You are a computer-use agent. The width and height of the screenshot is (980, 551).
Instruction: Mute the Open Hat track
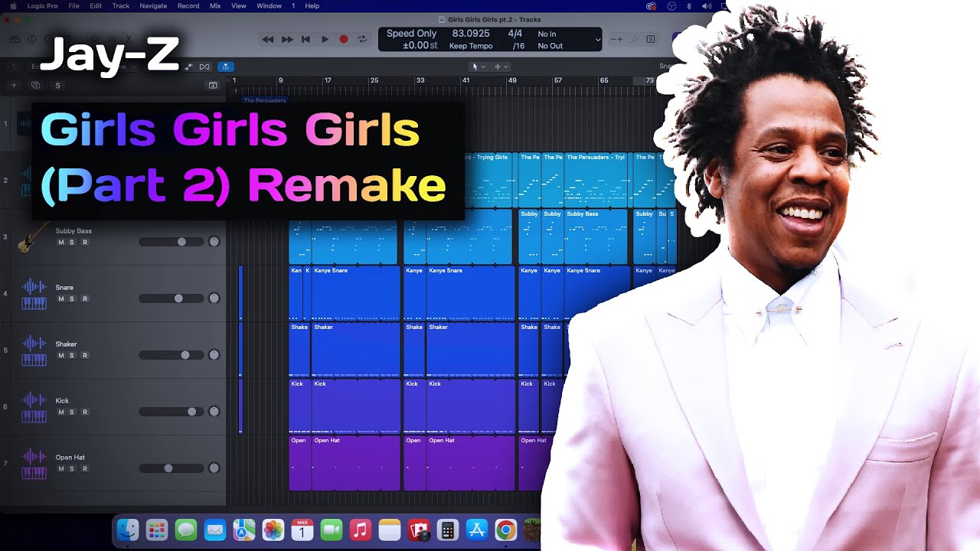(x=61, y=469)
